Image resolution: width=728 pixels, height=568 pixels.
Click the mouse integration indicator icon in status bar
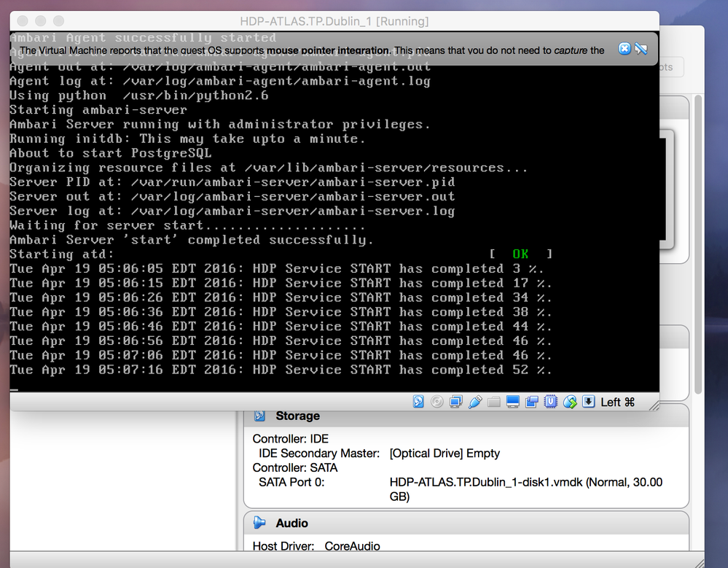tap(570, 402)
